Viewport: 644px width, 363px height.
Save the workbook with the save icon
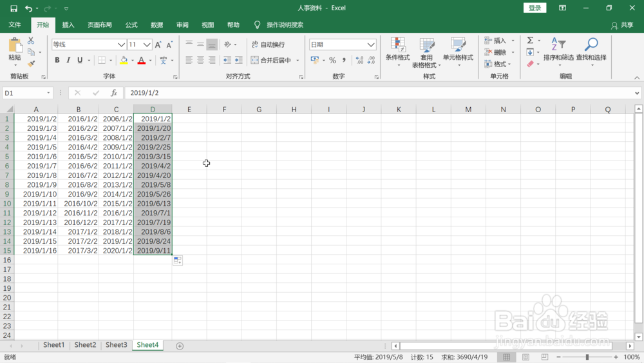point(14,8)
